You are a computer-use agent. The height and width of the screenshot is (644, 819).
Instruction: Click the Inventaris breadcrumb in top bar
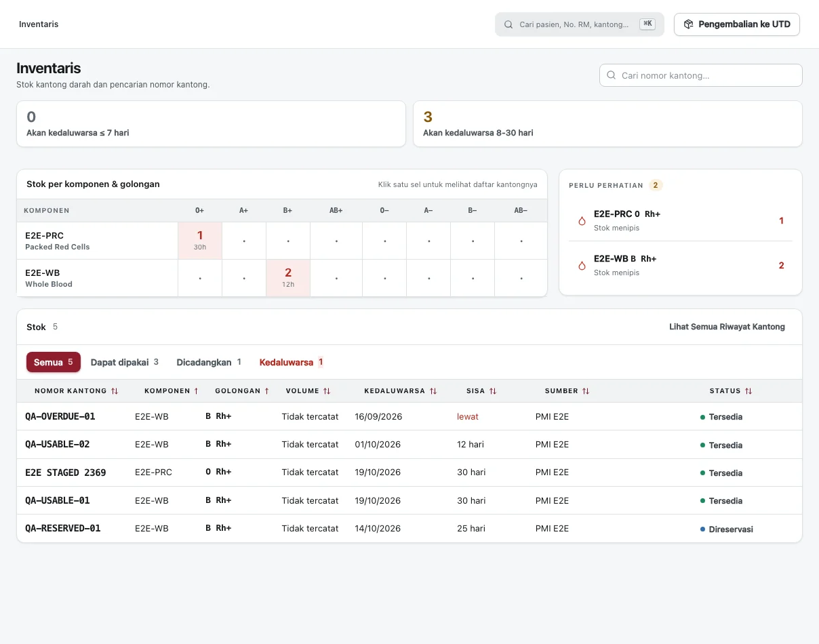pos(39,24)
